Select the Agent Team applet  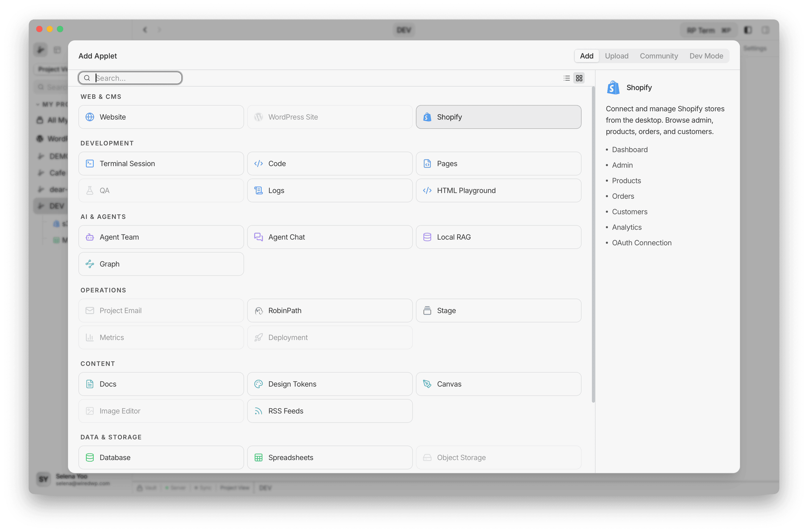pos(160,237)
